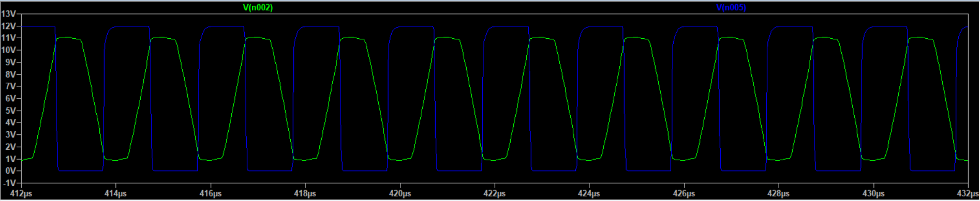
Task: Click the 414µs time axis label
Action: click(115, 194)
